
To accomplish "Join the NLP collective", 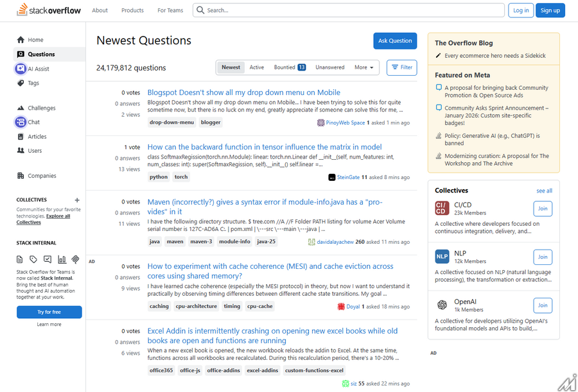I will [543, 257].
